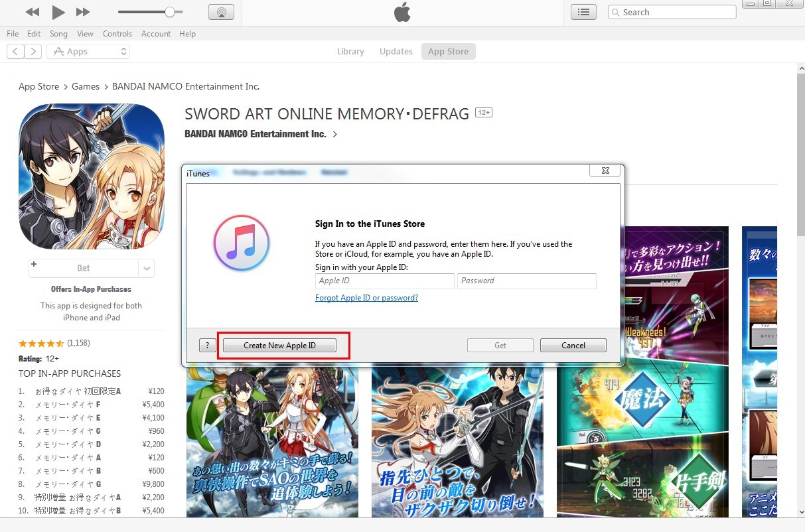Select in-app purchase 特別増量 お得なダイヤA

tap(92, 497)
